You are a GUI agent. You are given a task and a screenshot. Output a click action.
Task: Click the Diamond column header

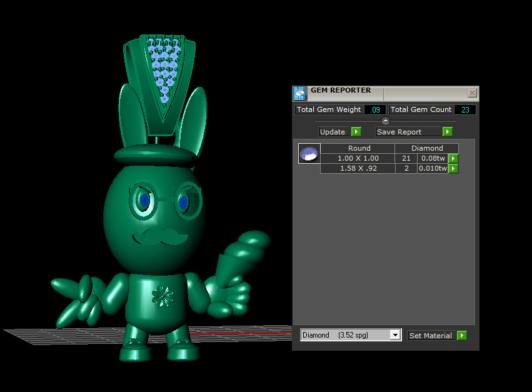(427, 148)
